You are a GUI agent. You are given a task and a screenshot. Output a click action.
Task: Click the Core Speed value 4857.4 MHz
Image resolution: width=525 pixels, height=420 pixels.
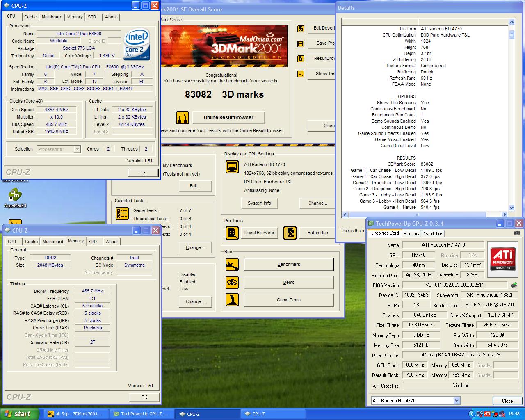[56, 110]
